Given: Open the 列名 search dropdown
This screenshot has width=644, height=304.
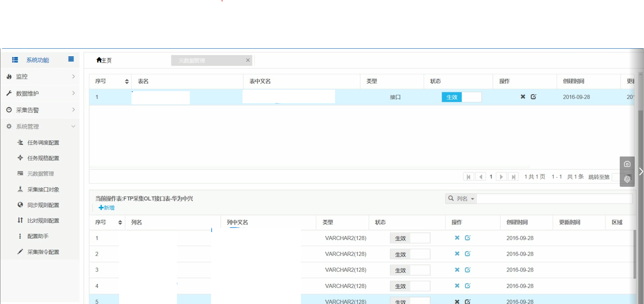Looking at the screenshot, I should (461, 198).
